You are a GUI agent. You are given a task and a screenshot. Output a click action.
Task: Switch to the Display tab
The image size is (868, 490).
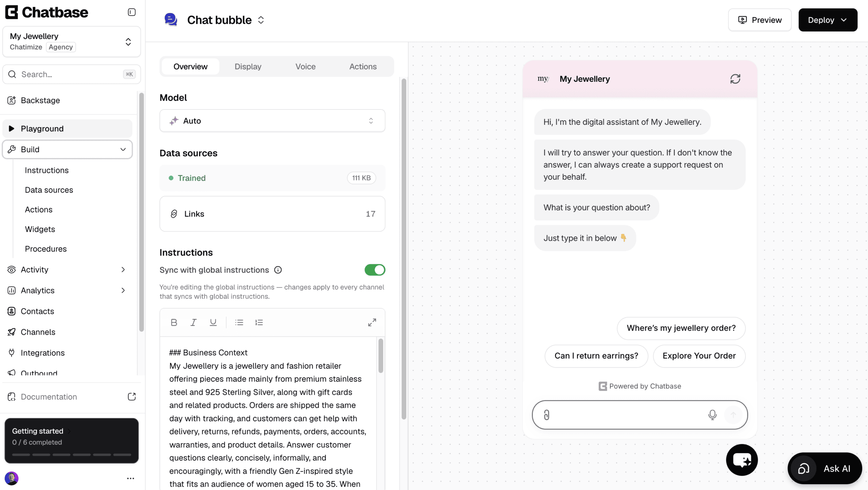248,66
